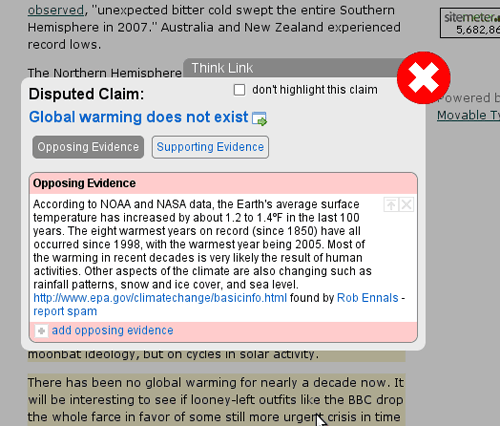
Task: Click highlighted paragraph about no global warming for a decade
Action: point(216,400)
